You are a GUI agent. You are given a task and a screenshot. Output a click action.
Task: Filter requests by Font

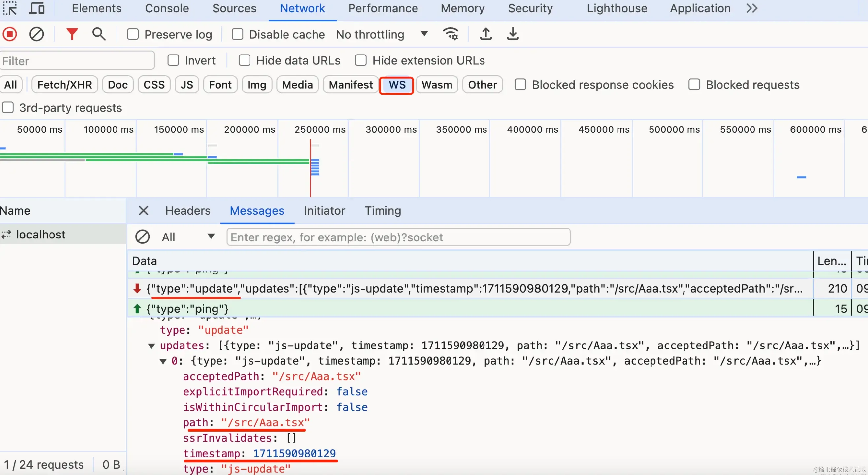pyautogui.click(x=220, y=84)
